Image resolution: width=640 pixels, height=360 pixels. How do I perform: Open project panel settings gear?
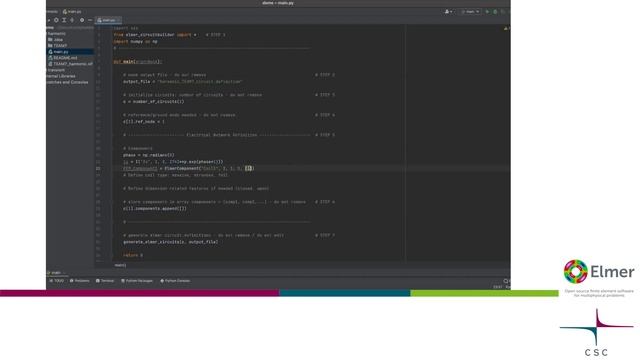pos(82,20)
